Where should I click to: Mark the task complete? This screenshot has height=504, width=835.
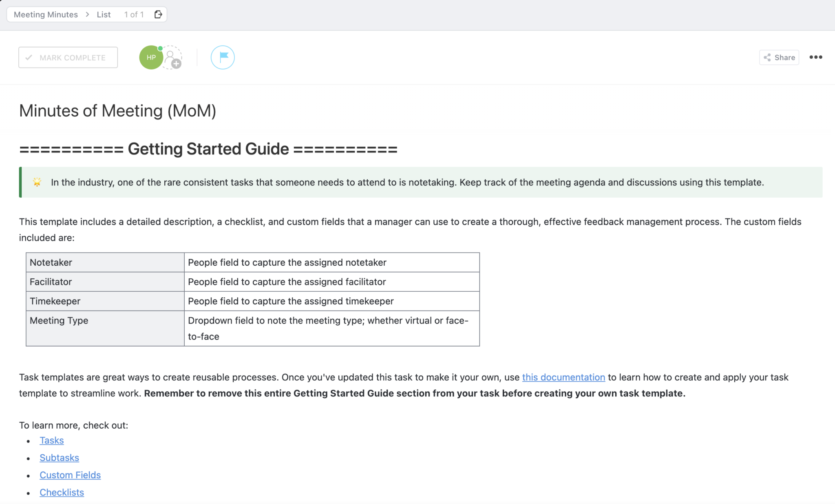(68, 57)
